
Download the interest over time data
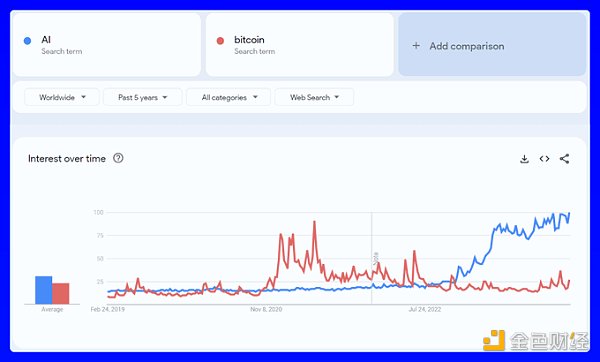[524, 159]
